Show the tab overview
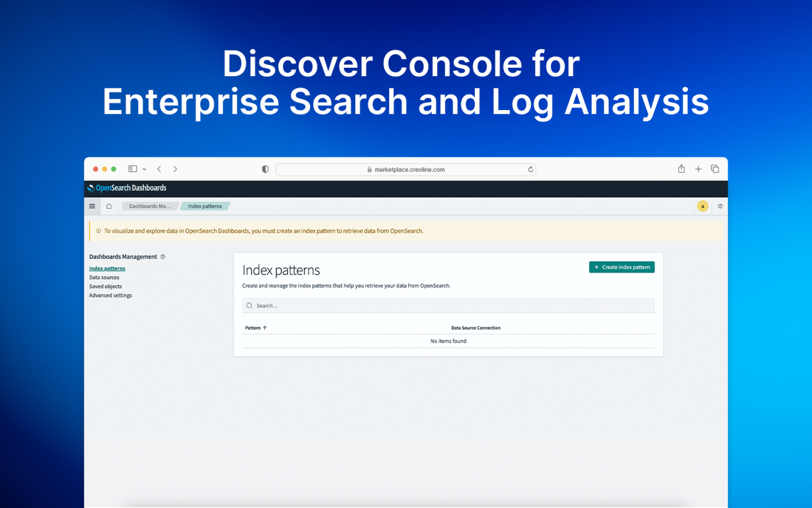Screen dimensions: 812x508 point(715,169)
